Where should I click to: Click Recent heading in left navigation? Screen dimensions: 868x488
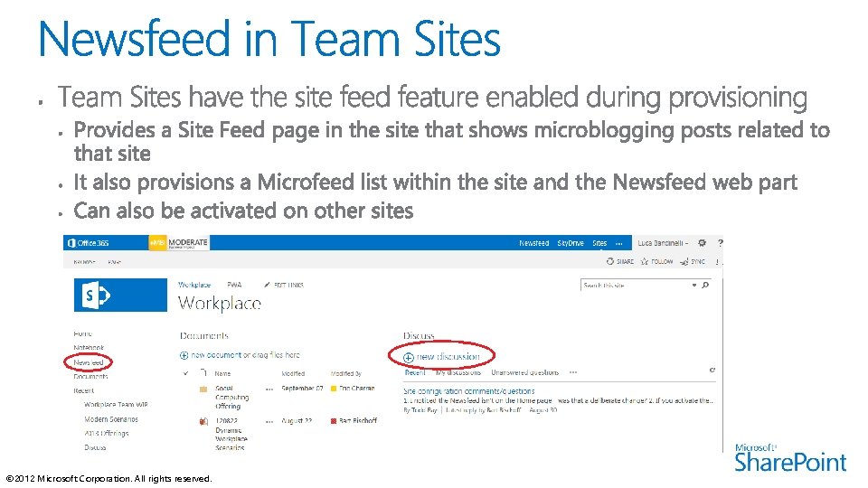84,390
